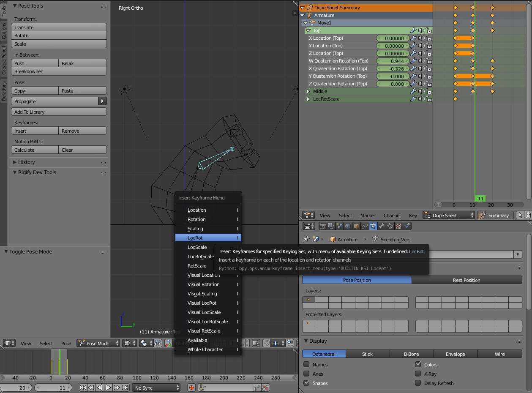Expand the History panel
Screen dimensions: 532x393
click(x=15, y=162)
